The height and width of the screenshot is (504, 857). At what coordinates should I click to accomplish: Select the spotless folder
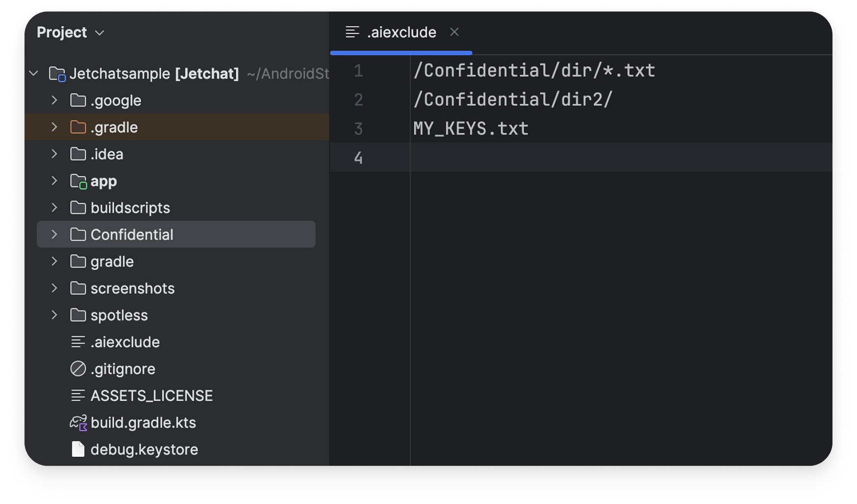119,315
